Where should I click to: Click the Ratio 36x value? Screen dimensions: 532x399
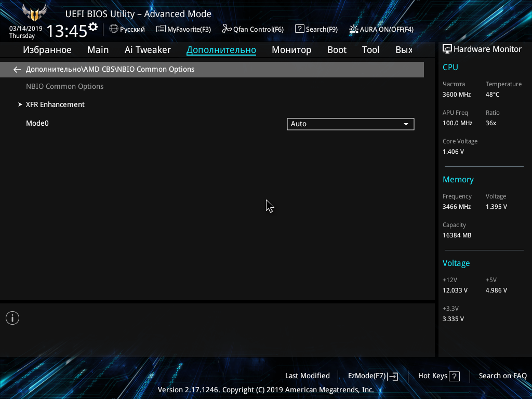point(491,123)
